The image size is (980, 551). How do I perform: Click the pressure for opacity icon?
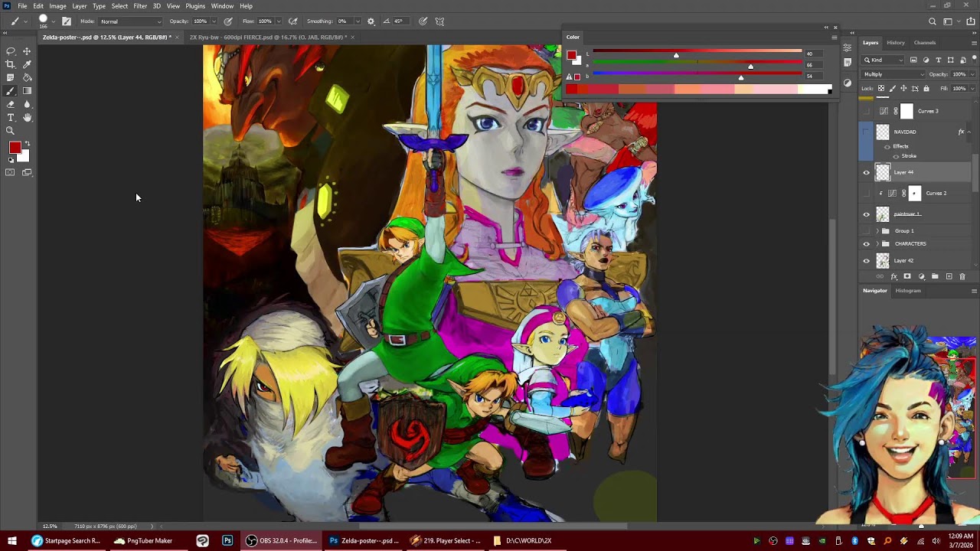pyautogui.click(x=228, y=21)
